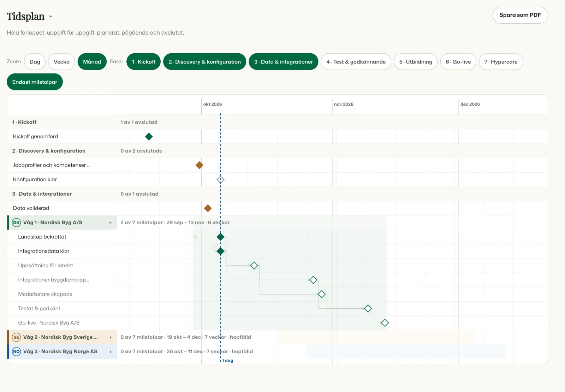
Task: Enable phase filter 5 · Utbildning
Action: click(416, 62)
